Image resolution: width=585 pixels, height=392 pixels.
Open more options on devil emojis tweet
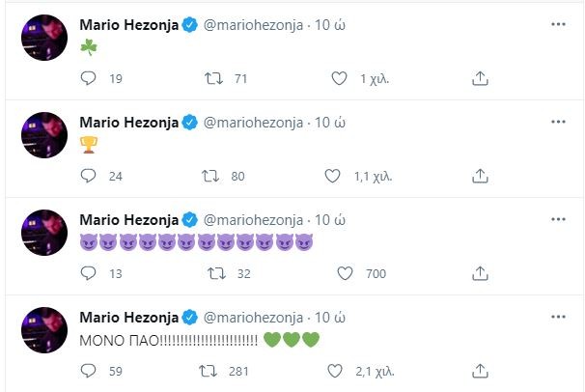click(x=558, y=219)
